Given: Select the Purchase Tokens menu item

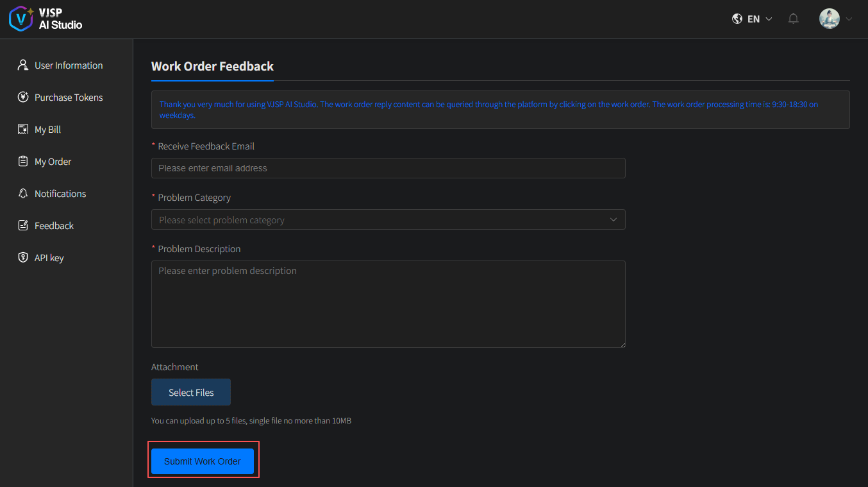Looking at the screenshot, I should point(69,98).
